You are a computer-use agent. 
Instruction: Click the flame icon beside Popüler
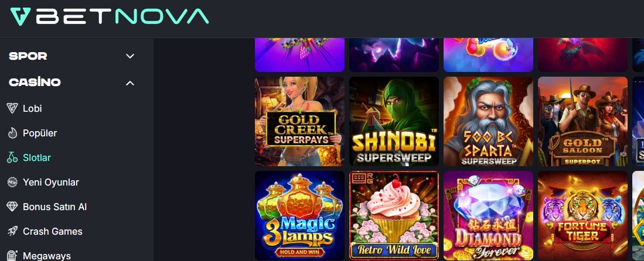(12, 133)
